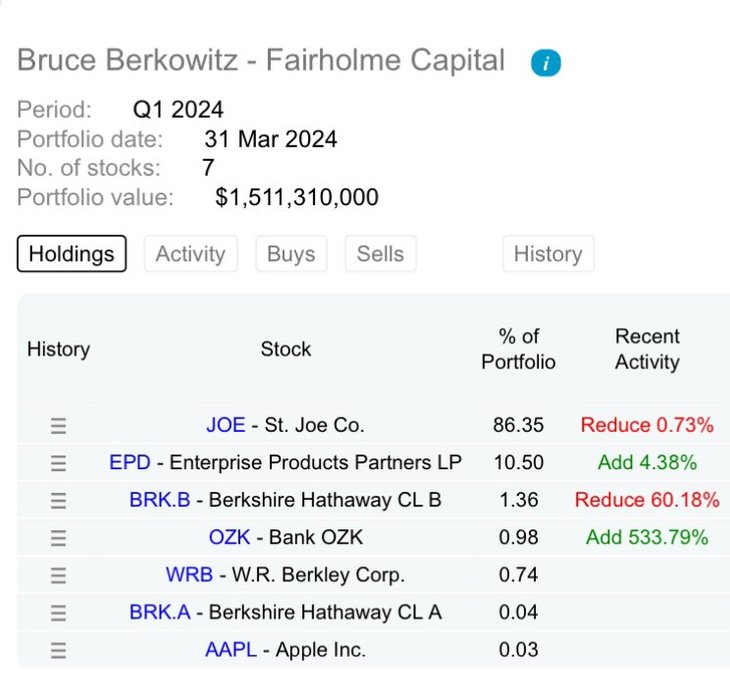The height and width of the screenshot is (700, 730).
Task: Switch to the Sells tab
Action: [x=380, y=254]
